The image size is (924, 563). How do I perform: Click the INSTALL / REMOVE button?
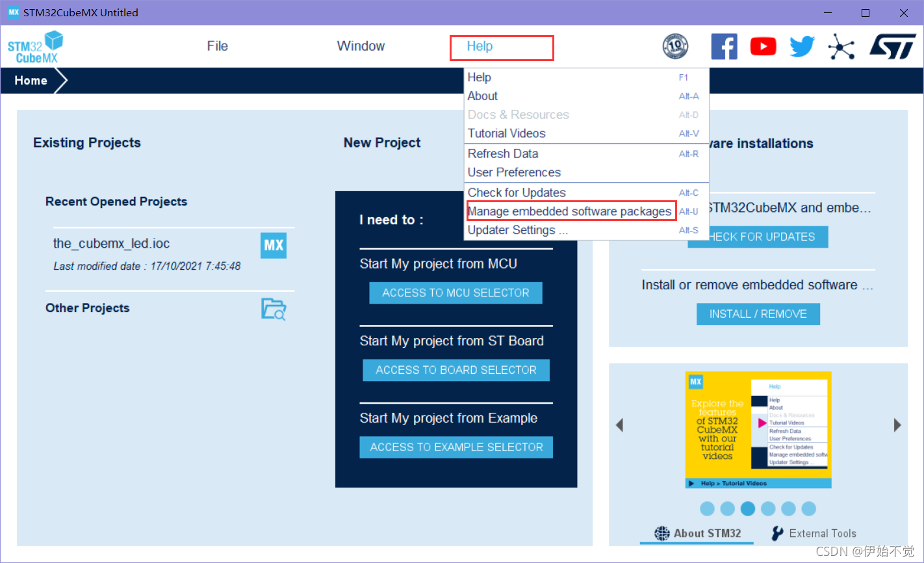(758, 314)
